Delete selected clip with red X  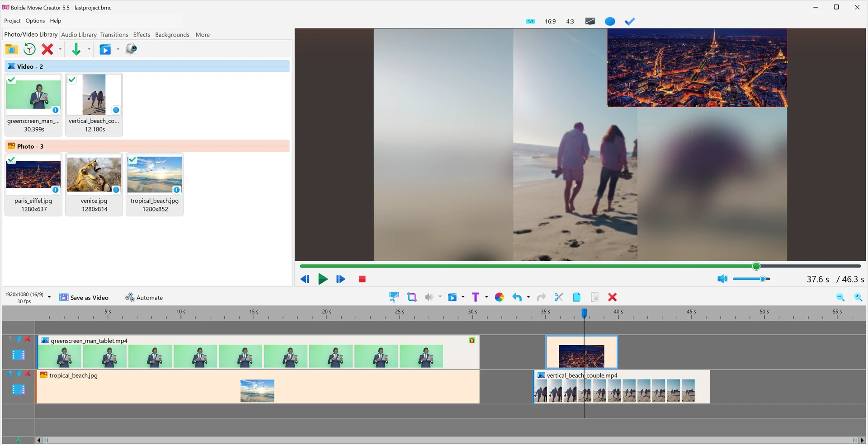tap(612, 297)
